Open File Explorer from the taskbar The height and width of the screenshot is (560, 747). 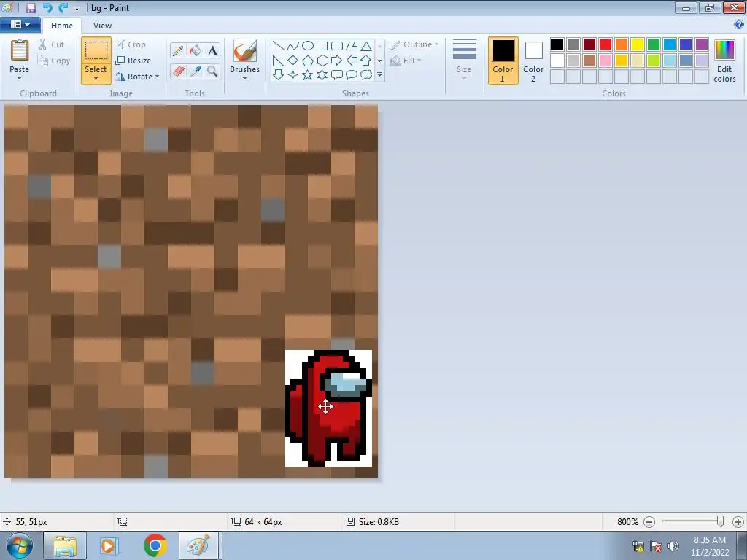point(65,545)
